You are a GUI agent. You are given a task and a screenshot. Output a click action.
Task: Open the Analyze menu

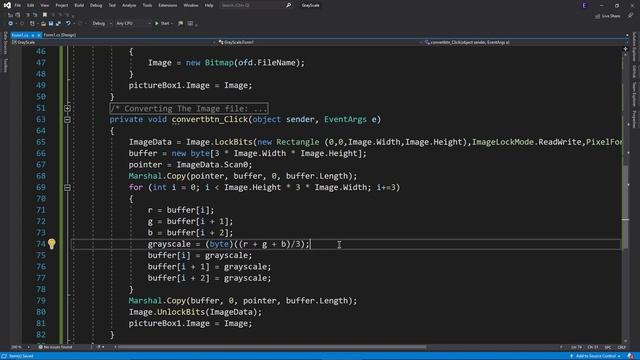click(x=129, y=5)
